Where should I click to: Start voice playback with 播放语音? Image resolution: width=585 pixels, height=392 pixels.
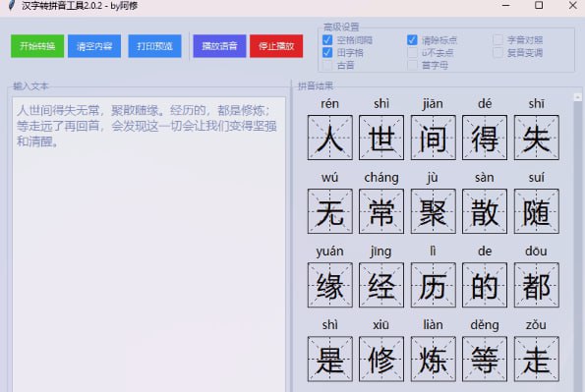tap(219, 46)
